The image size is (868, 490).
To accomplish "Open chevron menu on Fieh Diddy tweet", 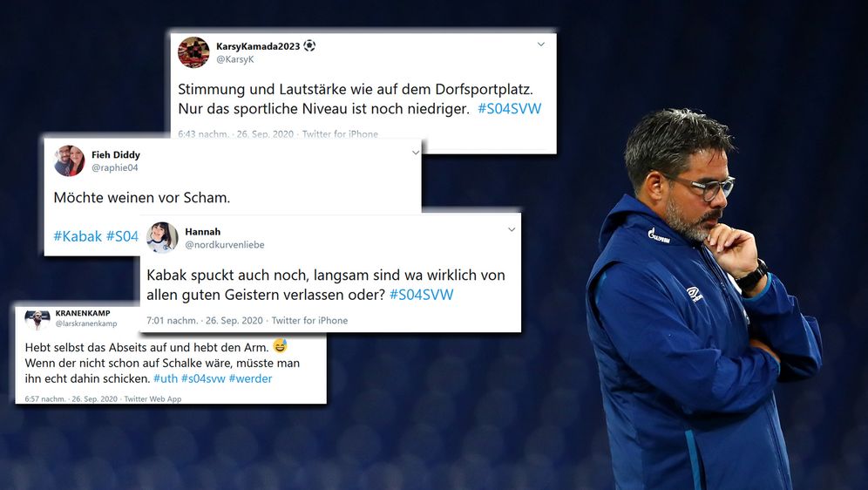I will tap(416, 153).
